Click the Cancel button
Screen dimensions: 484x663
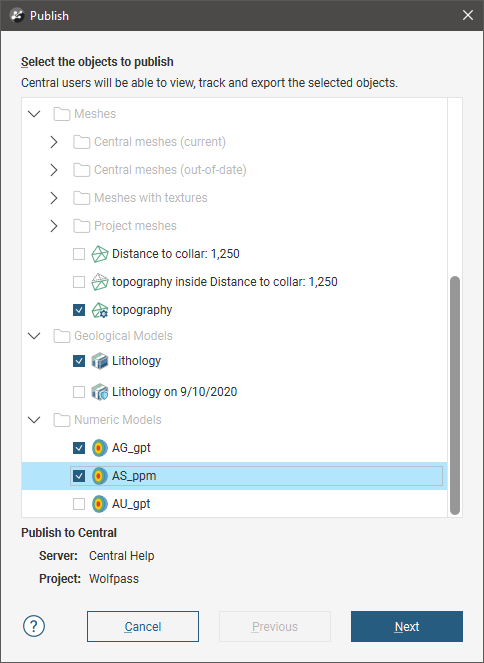point(143,626)
